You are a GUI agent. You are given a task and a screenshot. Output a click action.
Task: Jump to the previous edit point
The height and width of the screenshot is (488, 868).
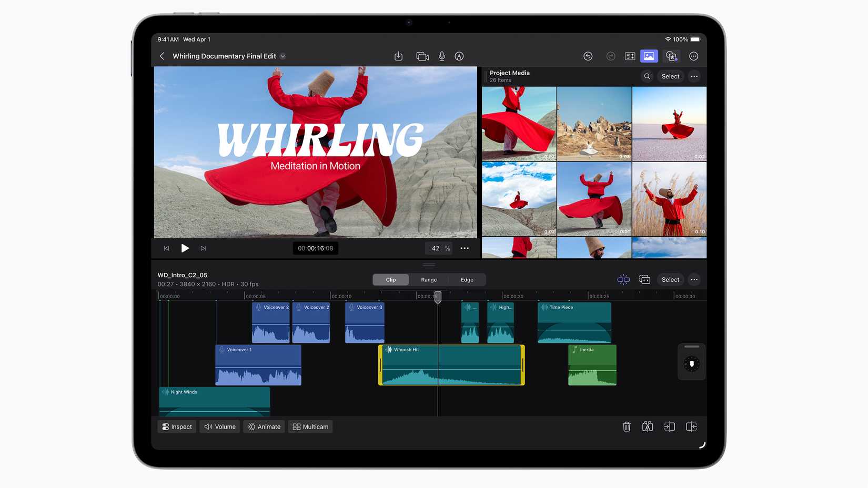[x=166, y=248]
